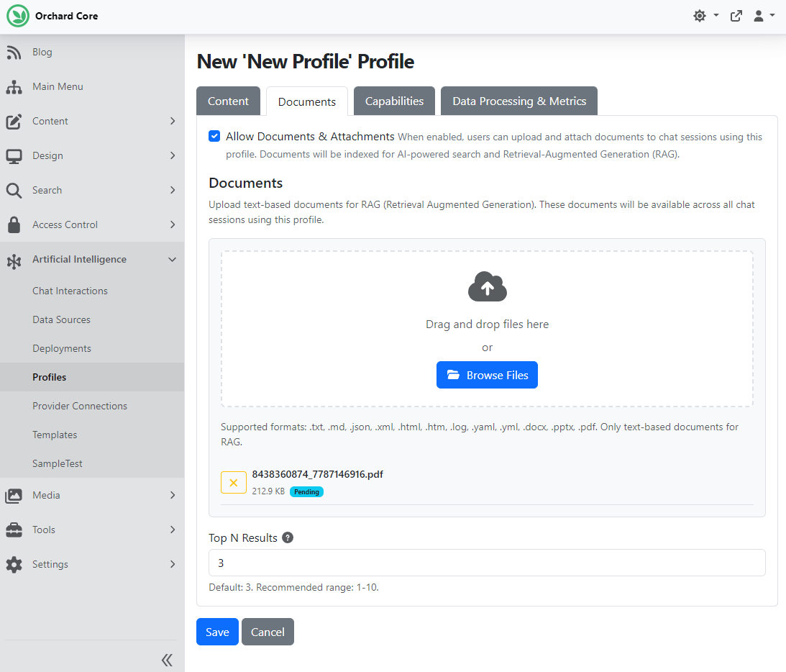Open the user menu dropdown caret
The width and height of the screenshot is (786, 672).
pos(772,16)
